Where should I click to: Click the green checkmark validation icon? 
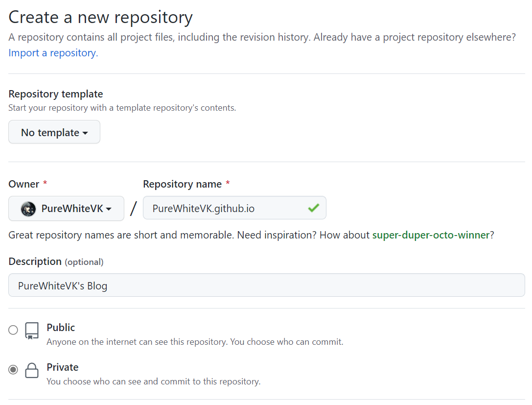313,208
